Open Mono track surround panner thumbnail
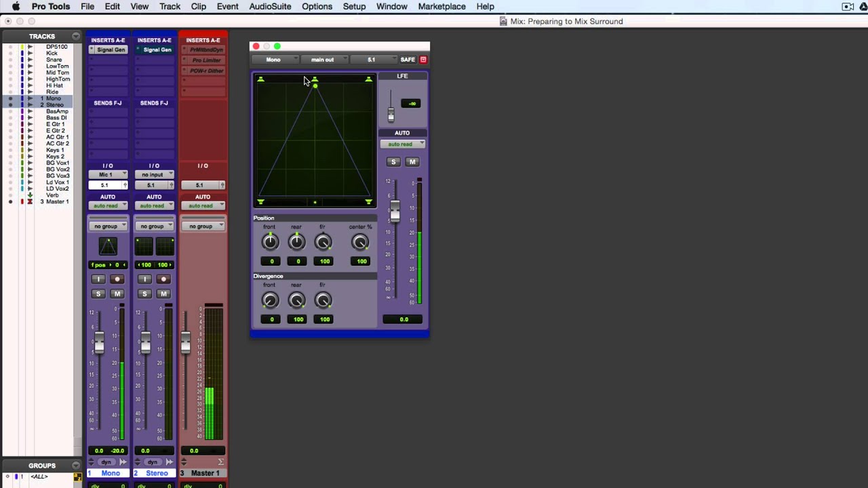Image resolution: width=868 pixels, height=488 pixels. 108,246
